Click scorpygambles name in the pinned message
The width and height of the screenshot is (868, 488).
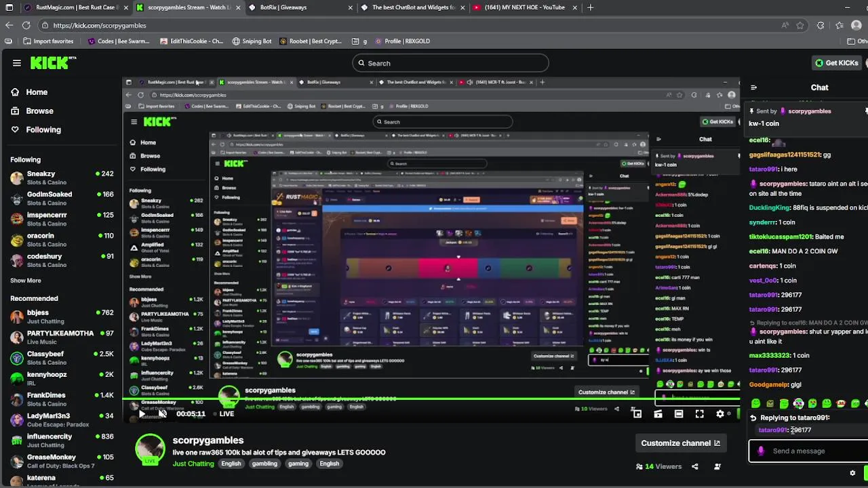coord(809,111)
